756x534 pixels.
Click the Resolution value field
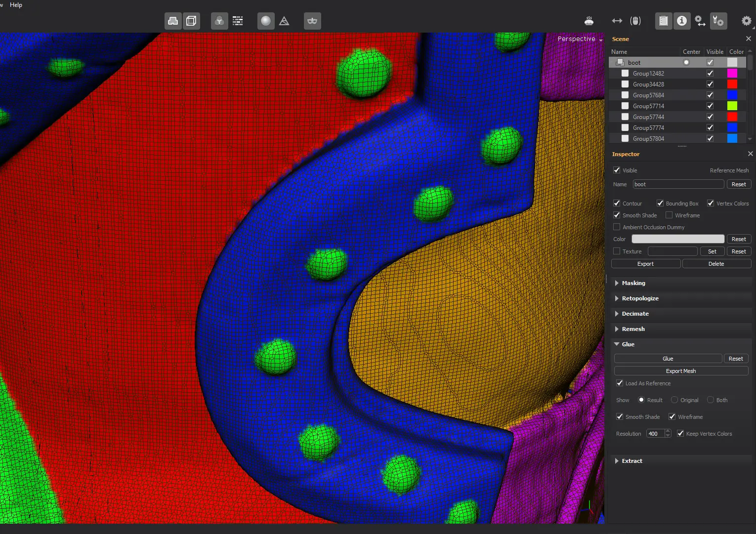click(x=655, y=434)
